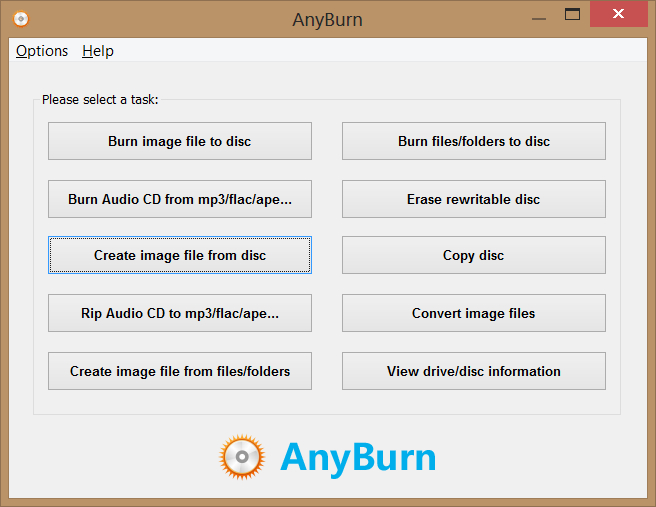Open View drive/disc information

tap(474, 371)
